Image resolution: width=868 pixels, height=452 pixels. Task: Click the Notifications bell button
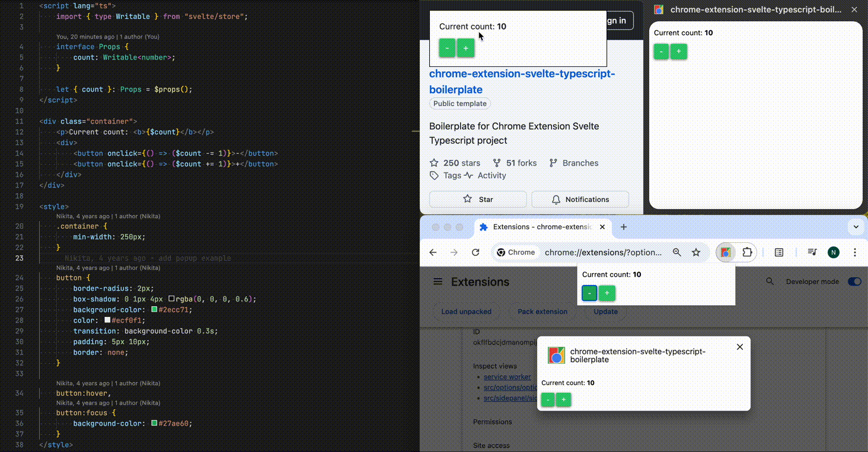click(580, 200)
